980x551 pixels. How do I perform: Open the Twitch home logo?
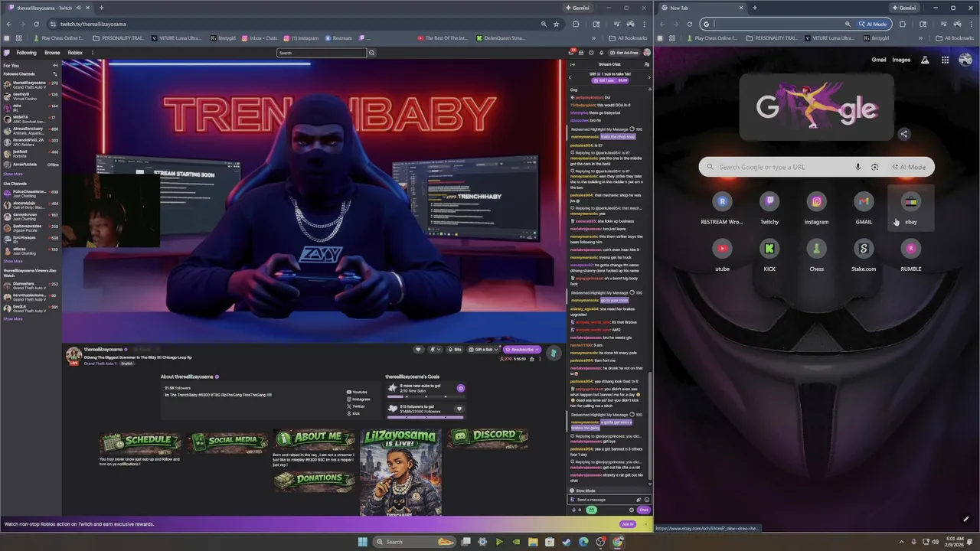tap(7, 53)
